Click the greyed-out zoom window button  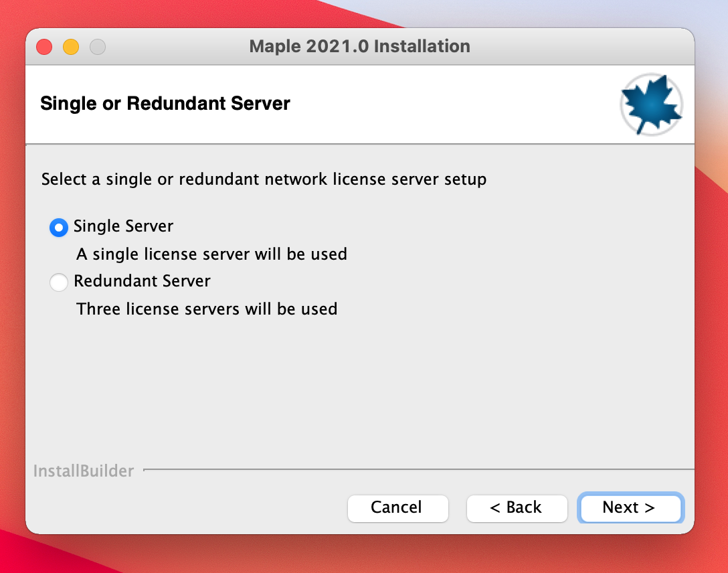(x=98, y=47)
